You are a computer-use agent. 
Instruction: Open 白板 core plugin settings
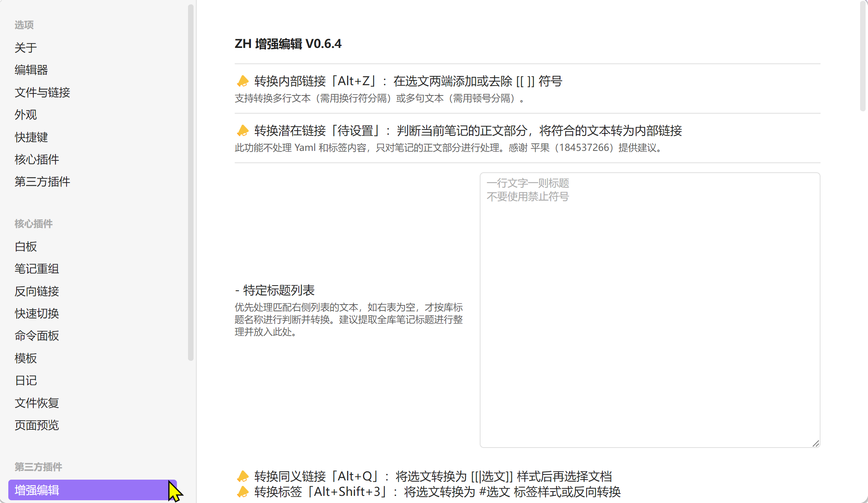coord(26,246)
